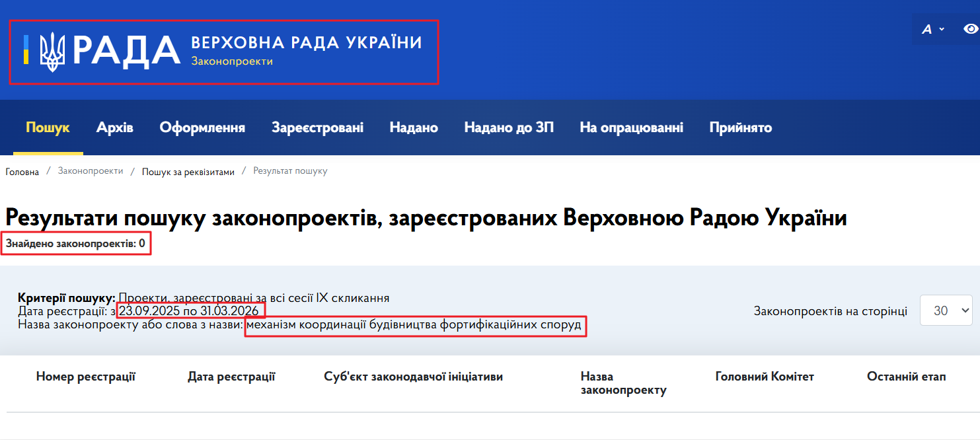Go to 'На опрацюванні' section

coord(631,128)
